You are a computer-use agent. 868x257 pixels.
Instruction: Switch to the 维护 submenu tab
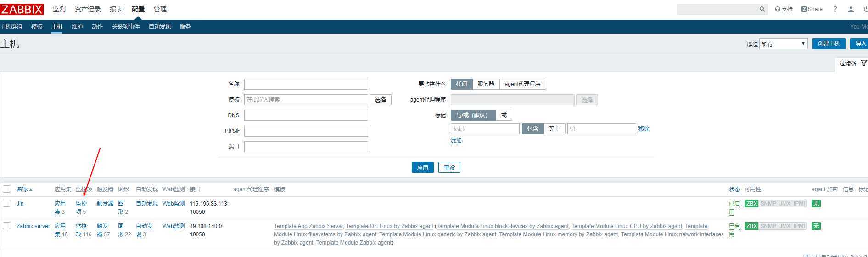tap(77, 27)
